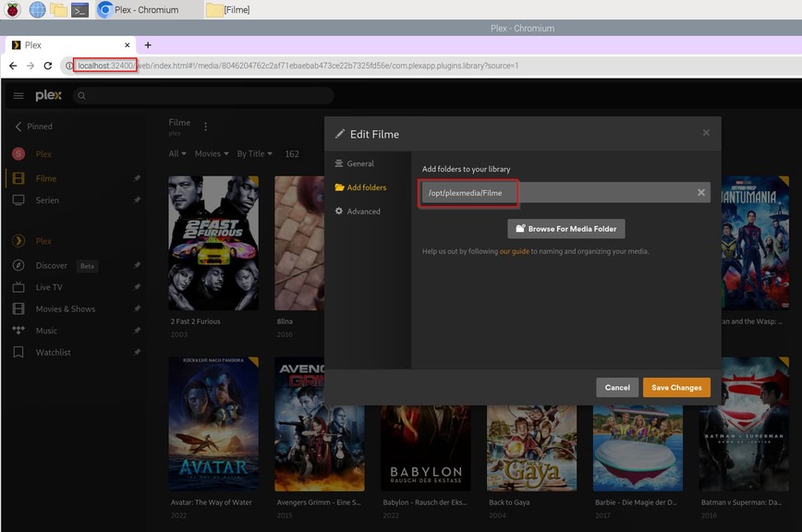Viewport: 802px width, 532px height.
Task: Open the 'our guide' naming link
Action: pyautogui.click(x=514, y=251)
